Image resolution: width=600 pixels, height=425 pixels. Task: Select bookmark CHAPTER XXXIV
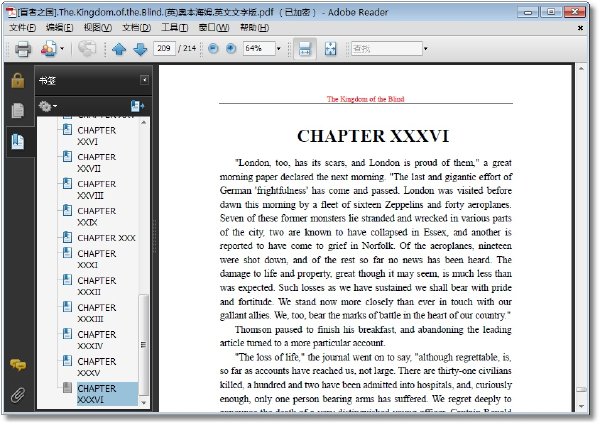point(96,340)
